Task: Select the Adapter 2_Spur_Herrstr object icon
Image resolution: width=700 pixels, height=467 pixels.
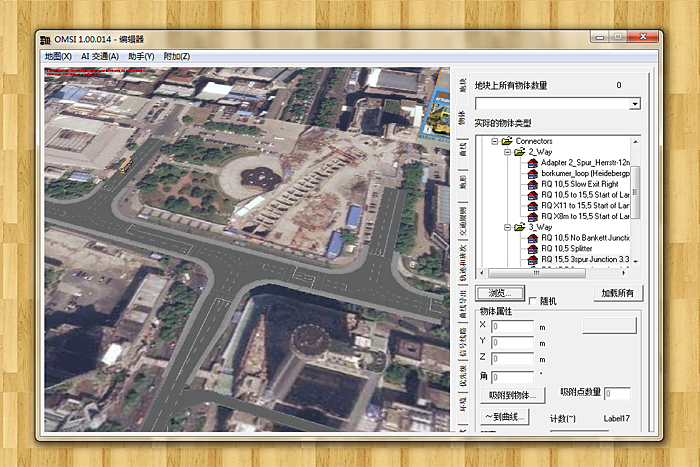Action: 533,163
